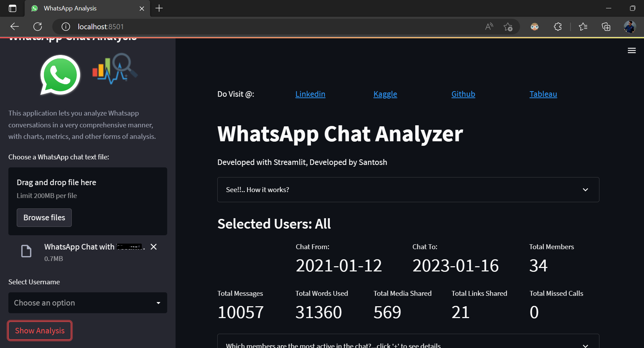644x348 pixels.
Task: Click the file size text 0.7MB
Action: pyautogui.click(x=54, y=259)
